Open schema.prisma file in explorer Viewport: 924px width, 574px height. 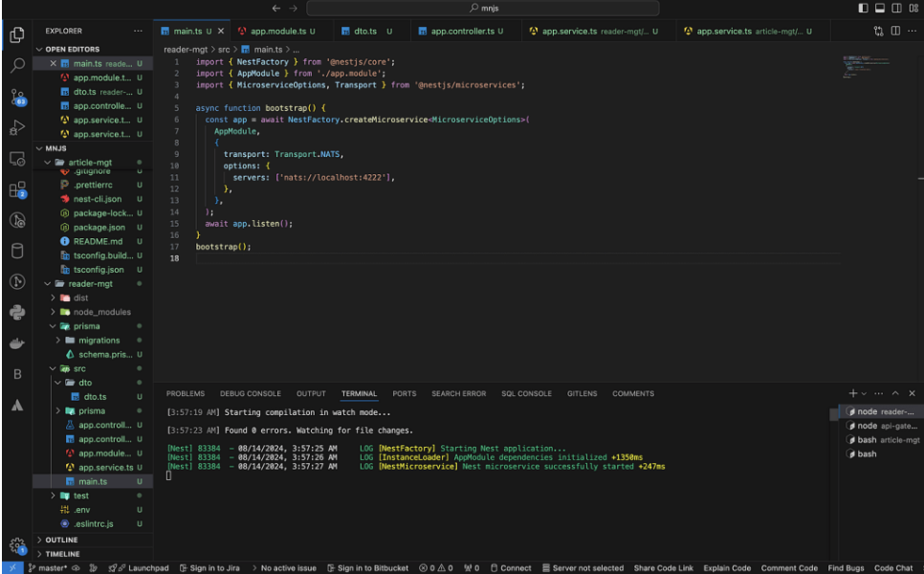tap(105, 354)
